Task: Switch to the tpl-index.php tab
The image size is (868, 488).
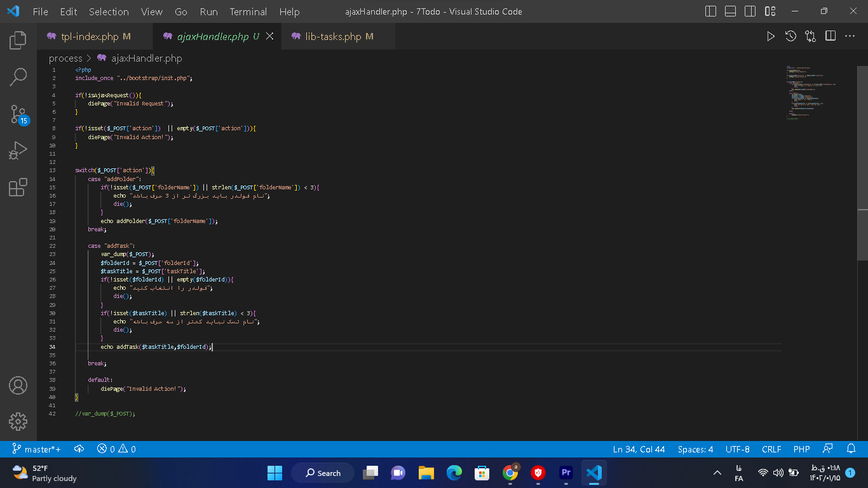Action: point(95,37)
